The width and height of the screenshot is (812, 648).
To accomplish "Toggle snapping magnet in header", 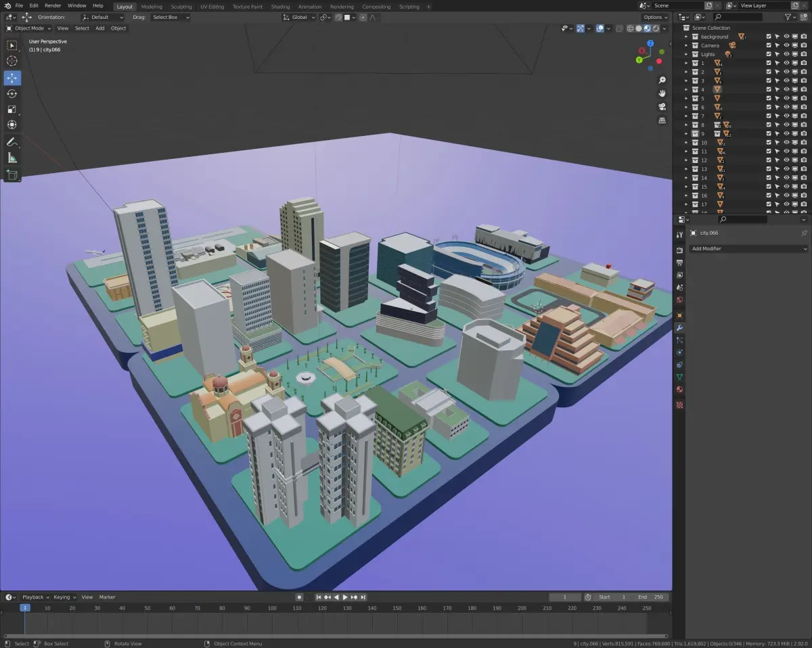I will (x=338, y=17).
